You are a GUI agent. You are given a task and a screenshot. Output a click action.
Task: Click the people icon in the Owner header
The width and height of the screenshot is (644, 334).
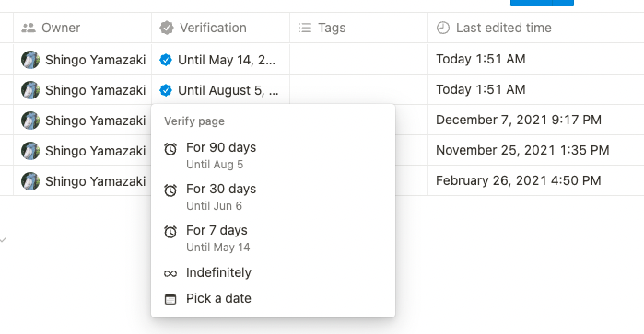[x=29, y=28]
